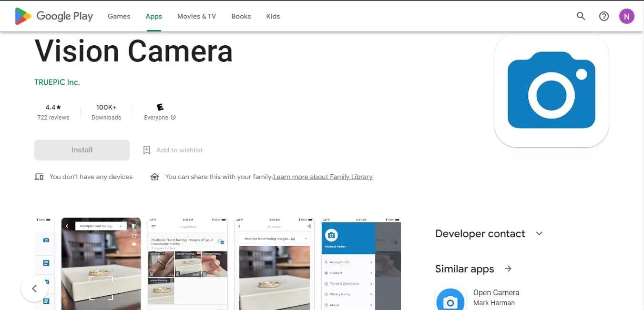The width and height of the screenshot is (644, 310).
Task: Click the Similar apps heading
Action: coord(465,269)
